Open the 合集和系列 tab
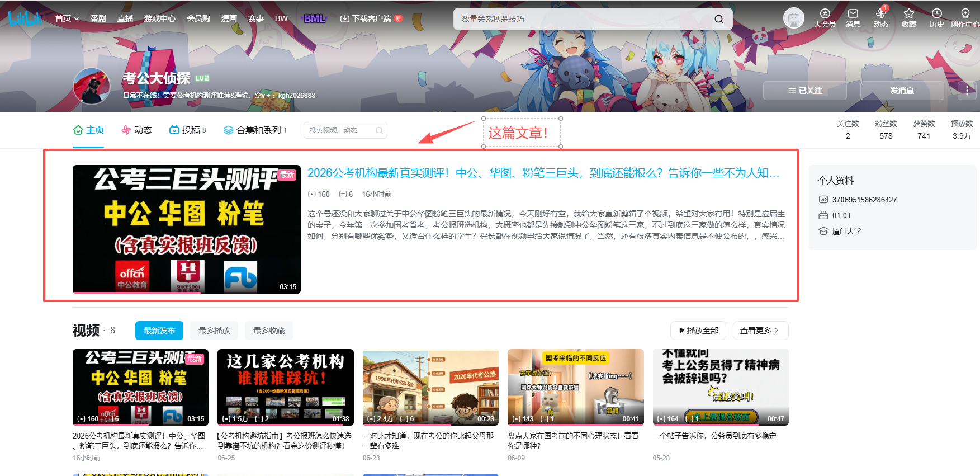Screen dimensions: 980x476 point(255,130)
